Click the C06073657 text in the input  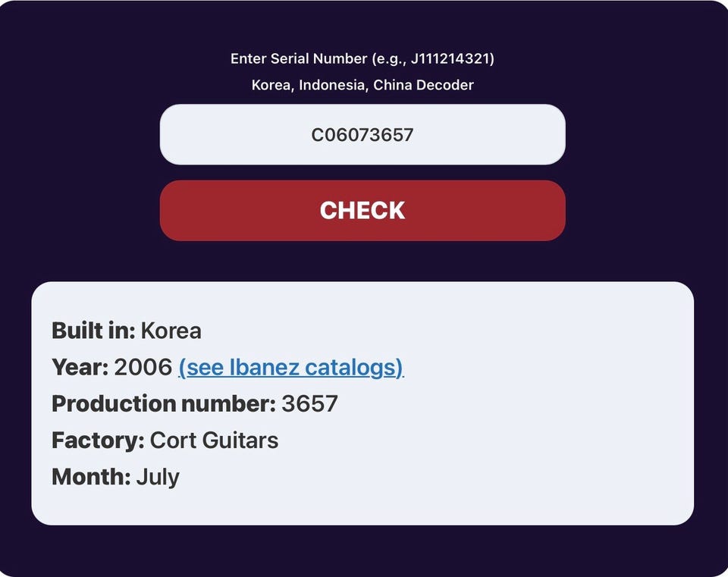[x=362, y=135]
